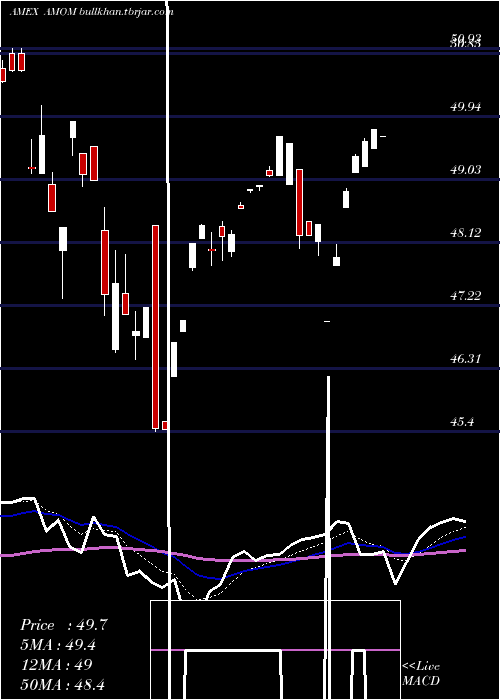Image resolution: width=500 pixels, height=700 pixels.
Task: Click the 5MA : 49.4 readout
Action: (x=58, y=645)
